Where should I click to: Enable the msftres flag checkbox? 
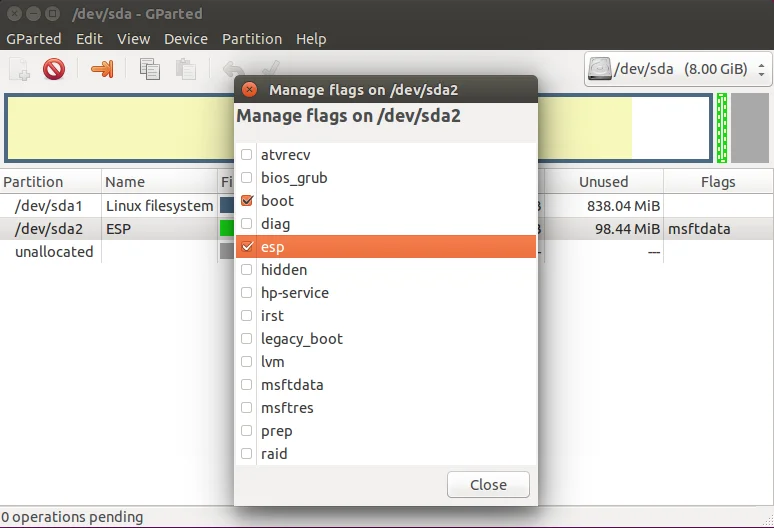[246, 408]
